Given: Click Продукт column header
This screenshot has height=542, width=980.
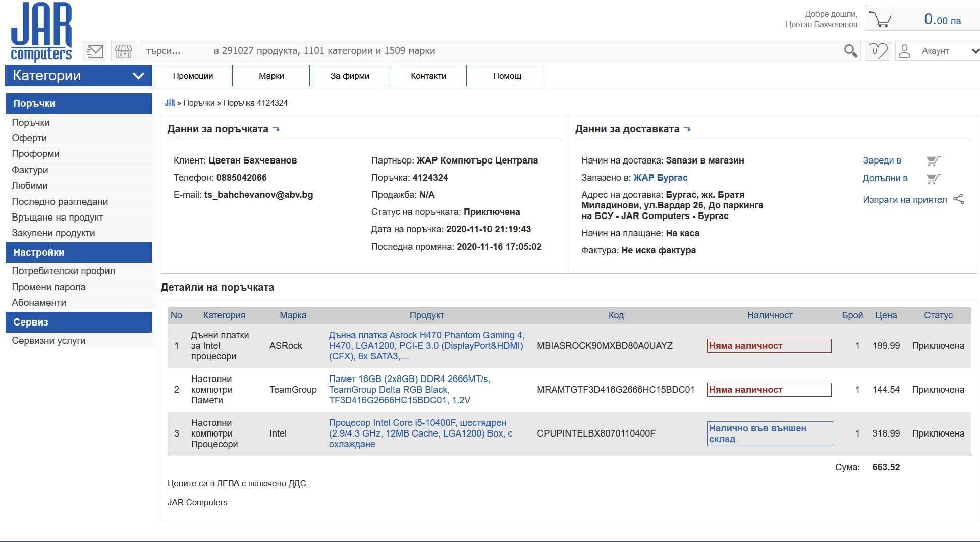Looking at the screenshot, I should point(427,315).
